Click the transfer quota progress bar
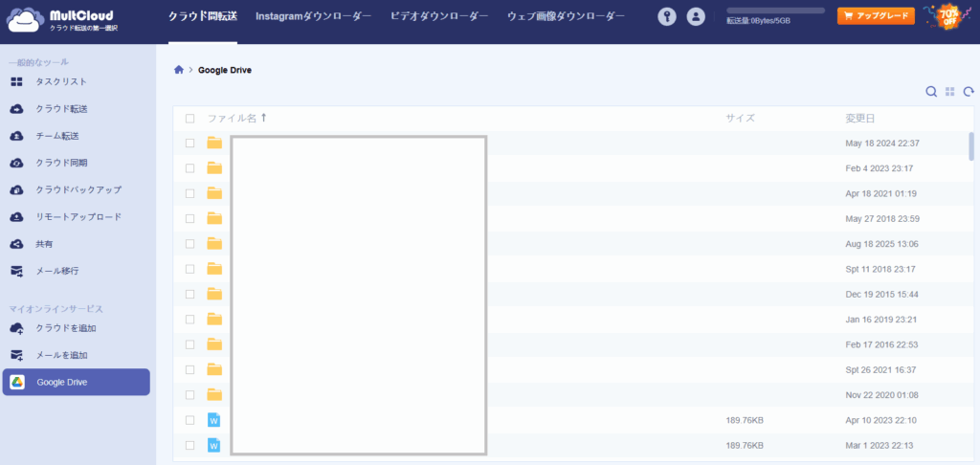 [x=775, y=11]
